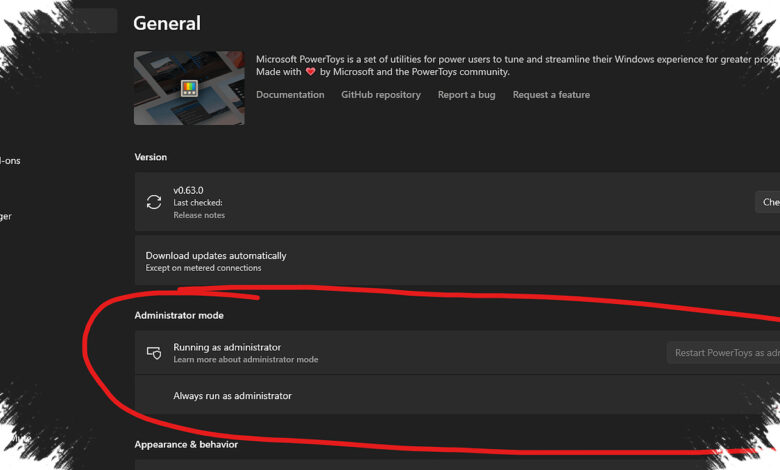Click the Always run as administrator row
This screenshot has width=780, height=470.
coord(457,395)
